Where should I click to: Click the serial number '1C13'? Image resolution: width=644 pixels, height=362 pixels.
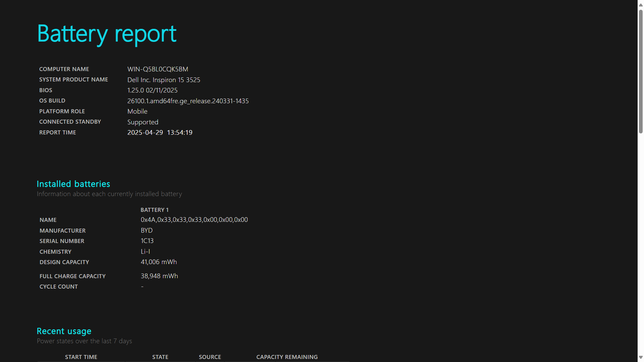[x=147, y=241]
